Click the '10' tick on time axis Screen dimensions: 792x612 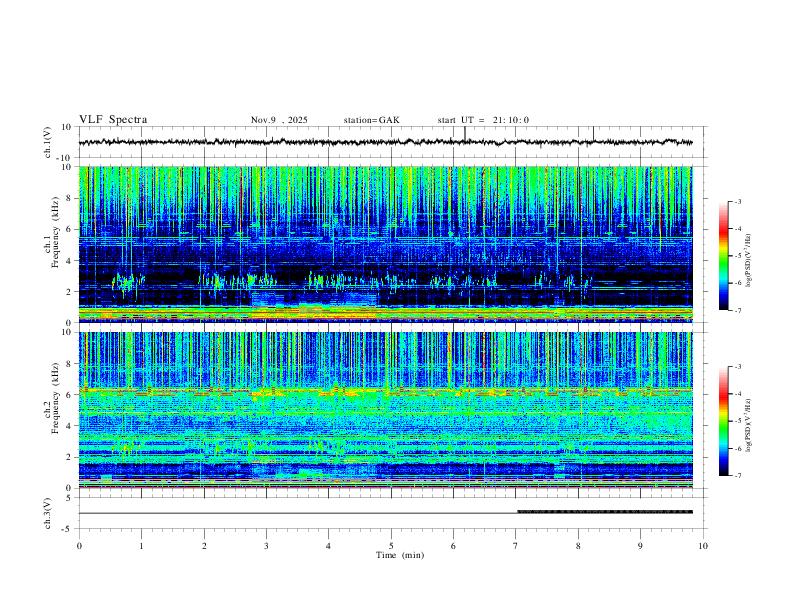pyautogui.click(x=703, y=546)
